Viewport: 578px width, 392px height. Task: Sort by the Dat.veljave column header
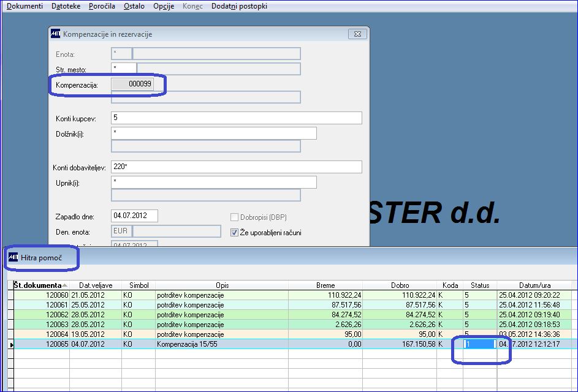pyautogui.click(x=96, y=285)
